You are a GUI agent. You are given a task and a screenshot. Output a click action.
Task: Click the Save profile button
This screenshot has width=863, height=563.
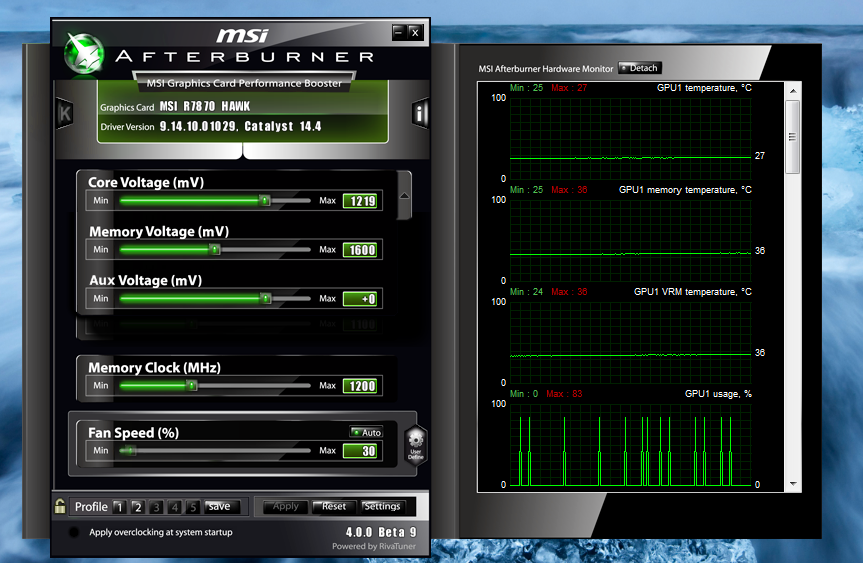click(222, 506)
